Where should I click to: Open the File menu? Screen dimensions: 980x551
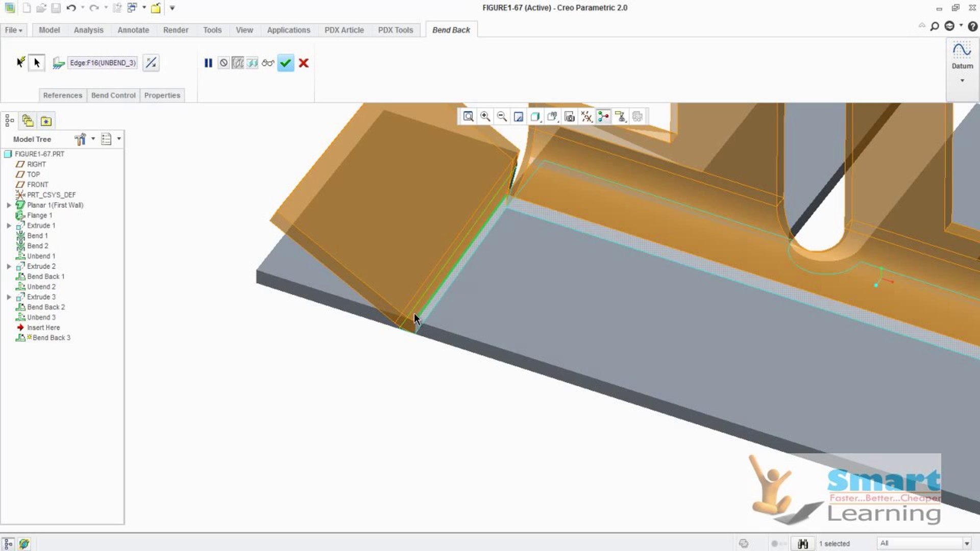coord(13,30)
